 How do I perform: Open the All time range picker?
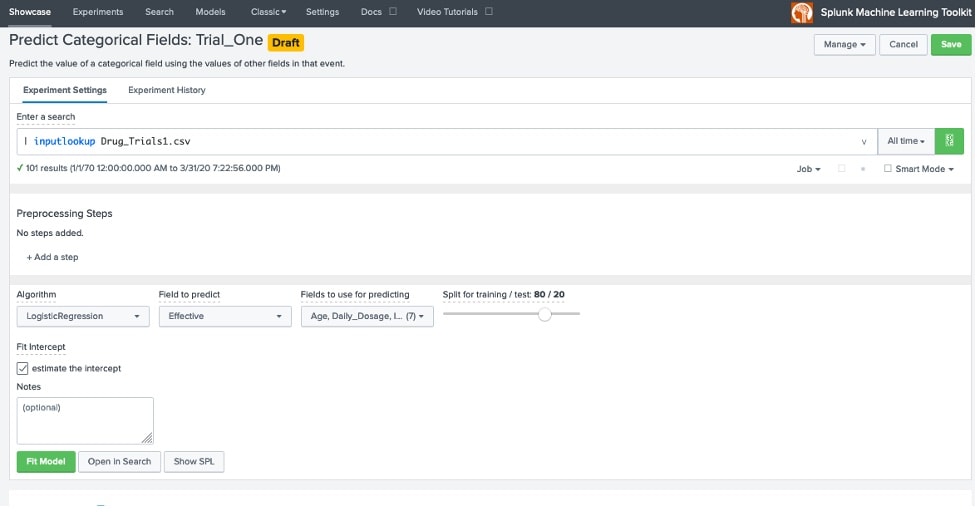point(906,141)
